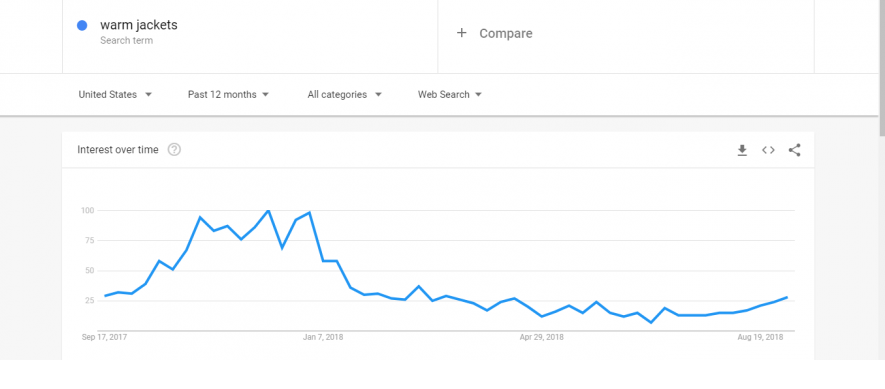
Task: Click the plus icon beside Compare
Action: pos(462,33)
